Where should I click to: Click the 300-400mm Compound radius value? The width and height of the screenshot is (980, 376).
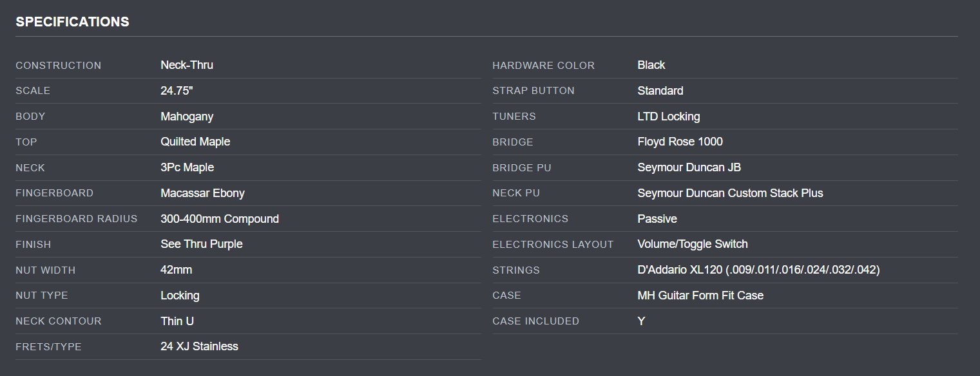coord(220,219)
